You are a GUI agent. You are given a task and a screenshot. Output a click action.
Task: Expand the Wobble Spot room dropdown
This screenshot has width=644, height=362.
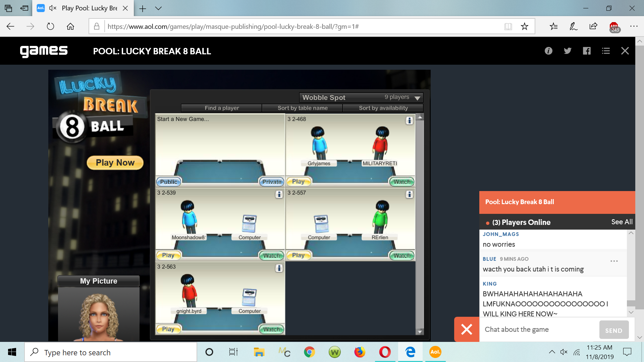417,98
